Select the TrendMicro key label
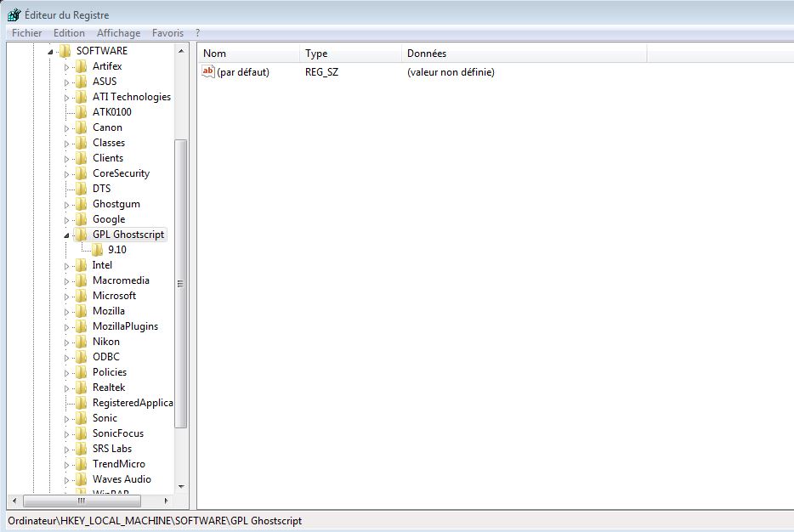 pos(118,464)
